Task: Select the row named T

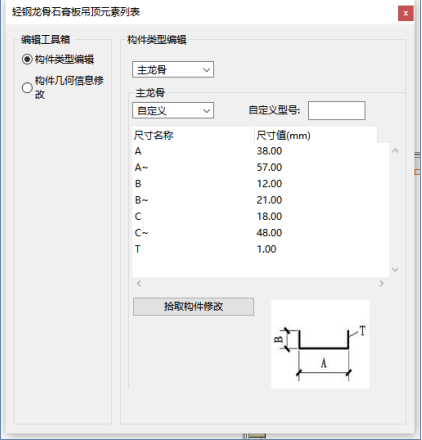Action: click(260, 249)
